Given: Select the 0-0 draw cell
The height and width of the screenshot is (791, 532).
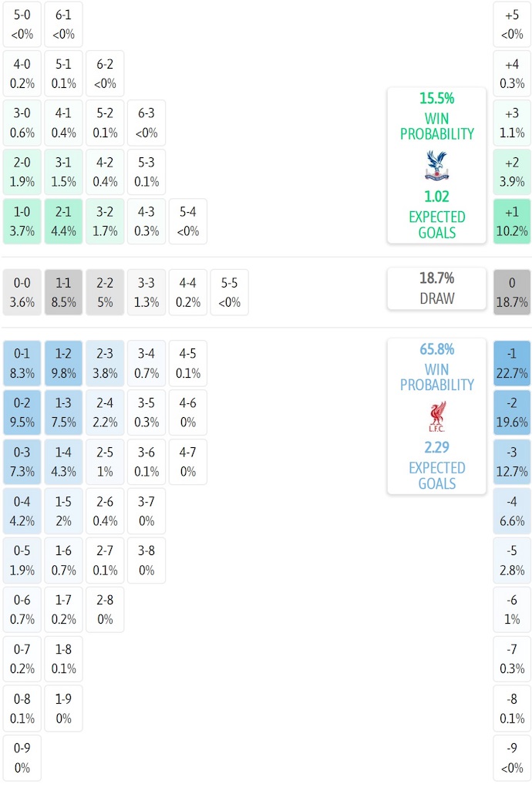Looking at the screenshot, I should pyautogui.click(x=22, y=292).
